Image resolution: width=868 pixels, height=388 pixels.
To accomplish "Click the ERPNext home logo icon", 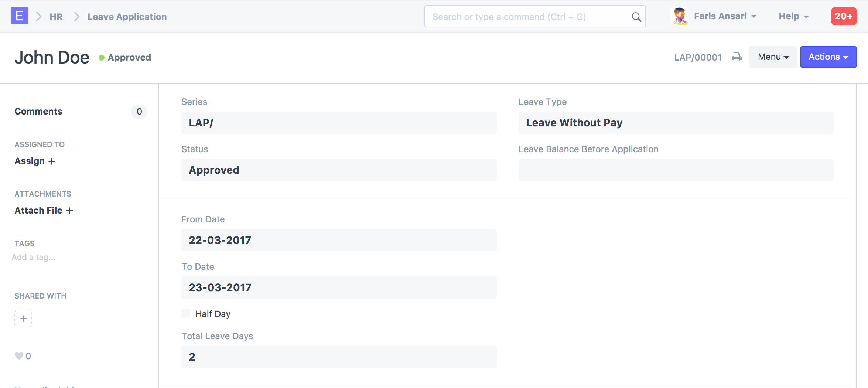I will click(x=20, y=16).
